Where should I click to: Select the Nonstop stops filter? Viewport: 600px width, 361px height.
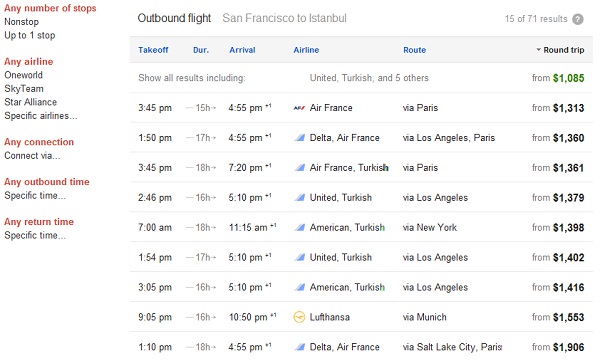(21, 22)
